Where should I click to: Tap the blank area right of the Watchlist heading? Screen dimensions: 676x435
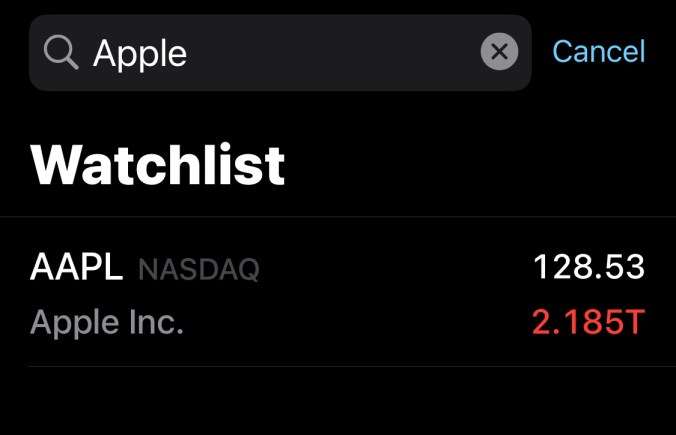470,165
